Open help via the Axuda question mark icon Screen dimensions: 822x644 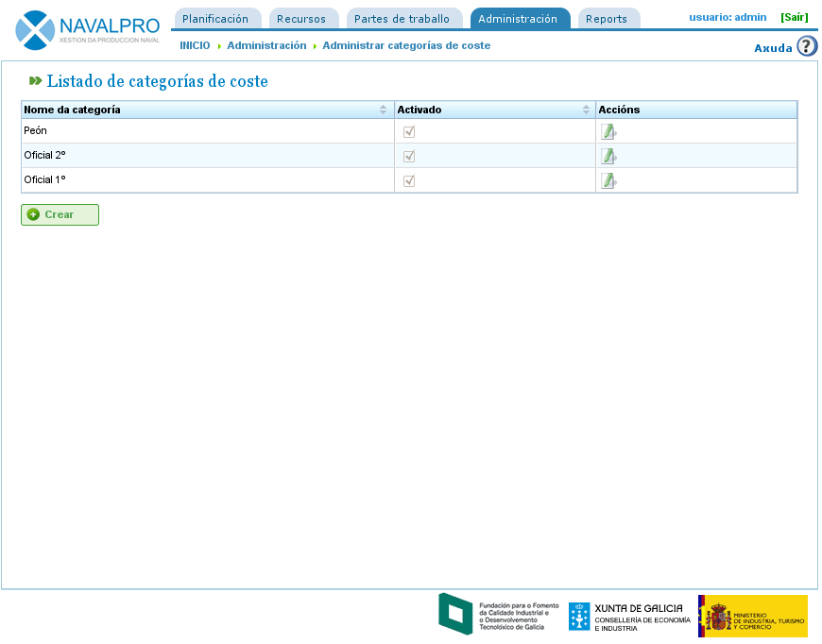pos(806,46)
